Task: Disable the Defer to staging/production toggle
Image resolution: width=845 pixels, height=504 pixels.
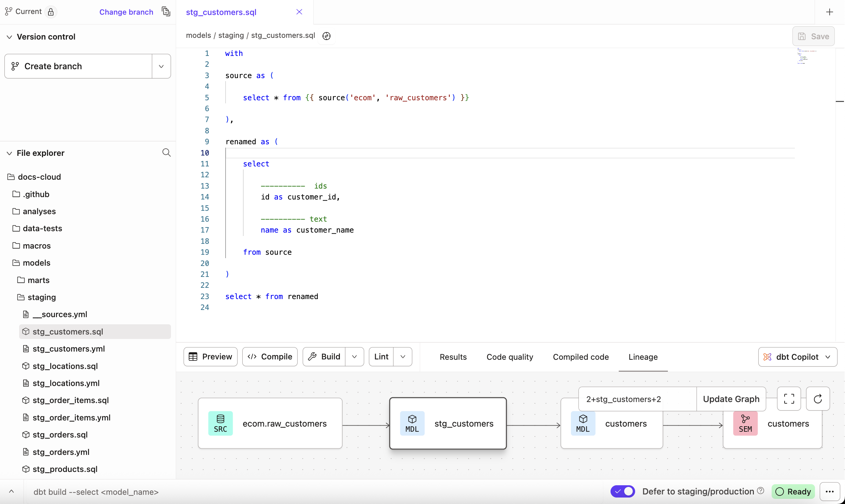Action: (x=622, y=491)
